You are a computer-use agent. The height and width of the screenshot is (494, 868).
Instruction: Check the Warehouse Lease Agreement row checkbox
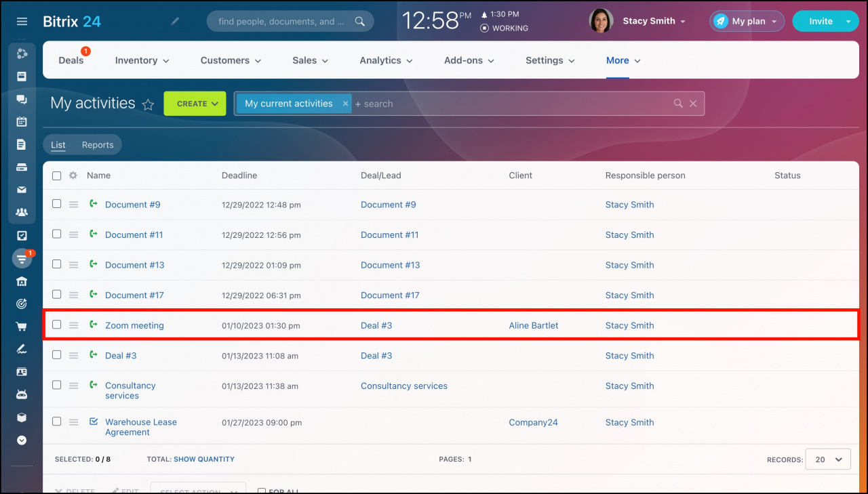point(57,421)
